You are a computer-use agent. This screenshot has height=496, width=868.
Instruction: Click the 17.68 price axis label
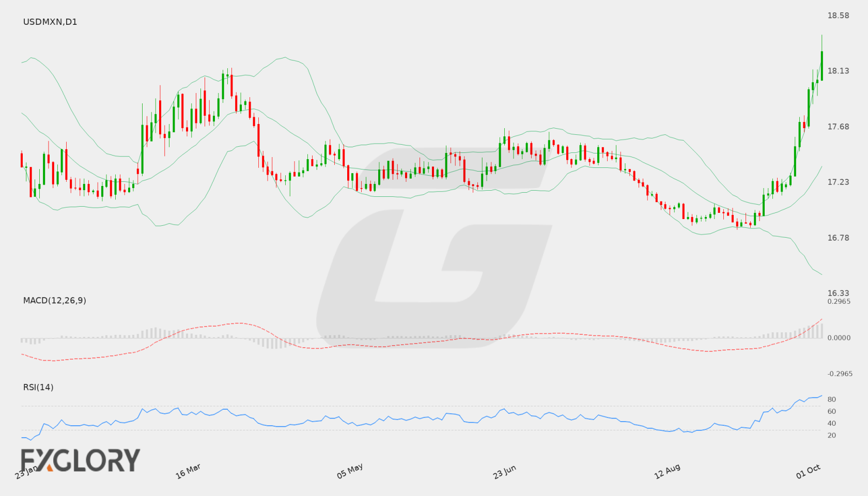838,127
